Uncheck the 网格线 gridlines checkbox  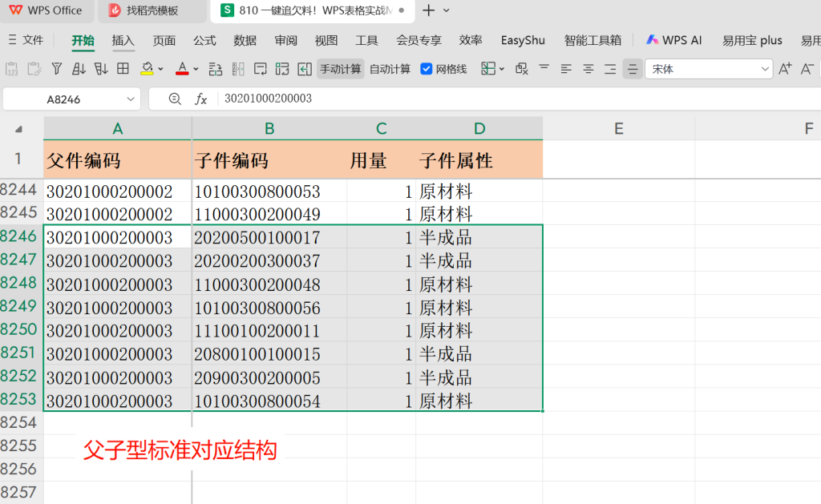tap(427, 69)
